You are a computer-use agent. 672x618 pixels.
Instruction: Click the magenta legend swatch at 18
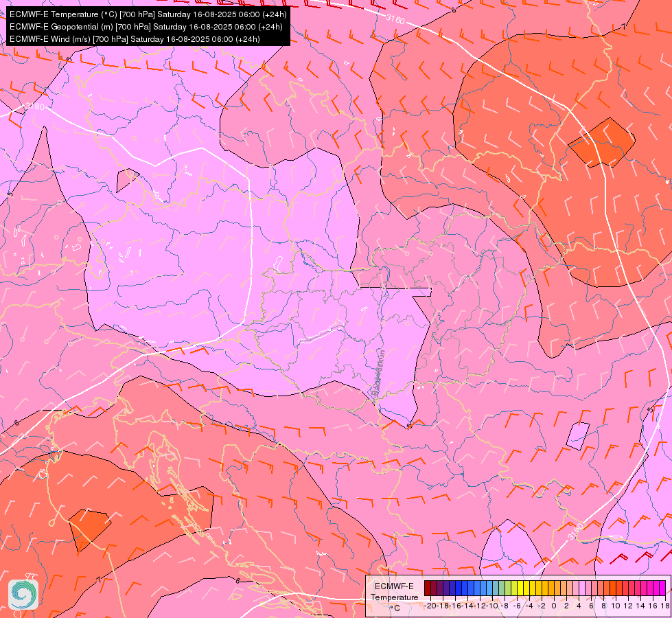(662, 588)
